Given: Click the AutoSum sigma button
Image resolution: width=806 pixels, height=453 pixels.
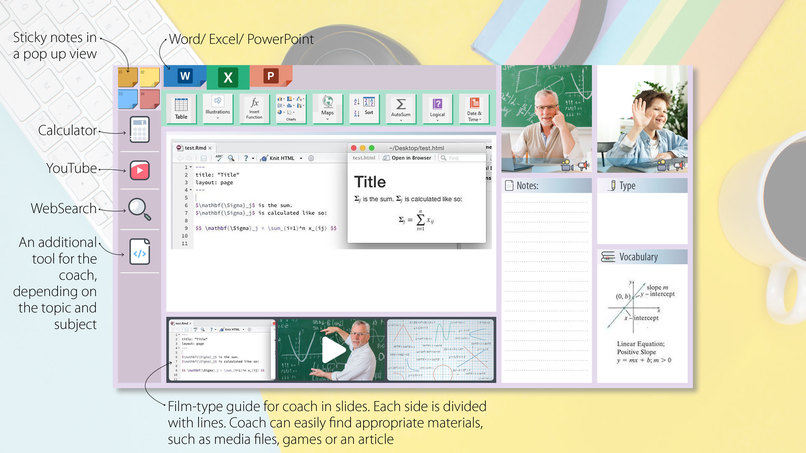Looking at the screenshot, I should pyautogui.click(x=400, y=107).
